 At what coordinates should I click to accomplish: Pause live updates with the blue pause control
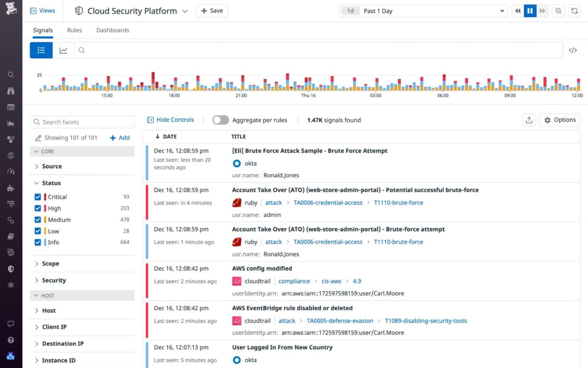(x=530, y=11)
